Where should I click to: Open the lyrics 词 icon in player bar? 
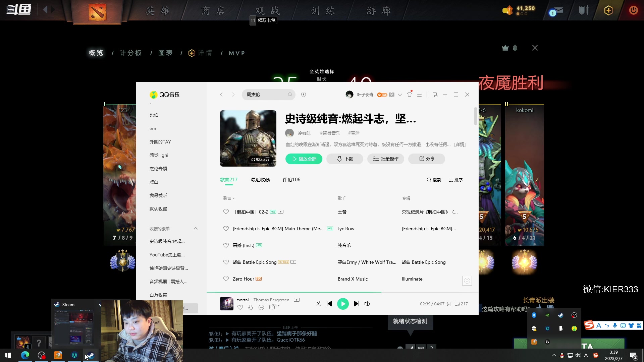(449, 304)
